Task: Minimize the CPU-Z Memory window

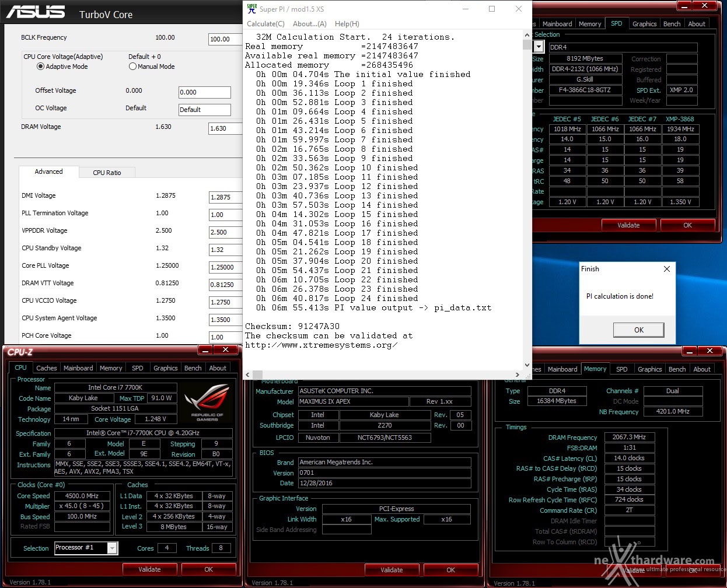Action: 690,351
